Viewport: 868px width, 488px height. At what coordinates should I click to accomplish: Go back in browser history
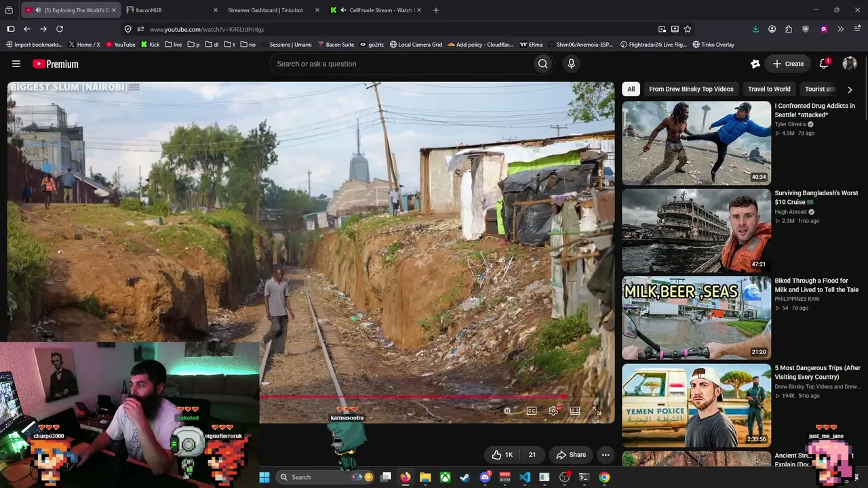(x=27, y=29)
